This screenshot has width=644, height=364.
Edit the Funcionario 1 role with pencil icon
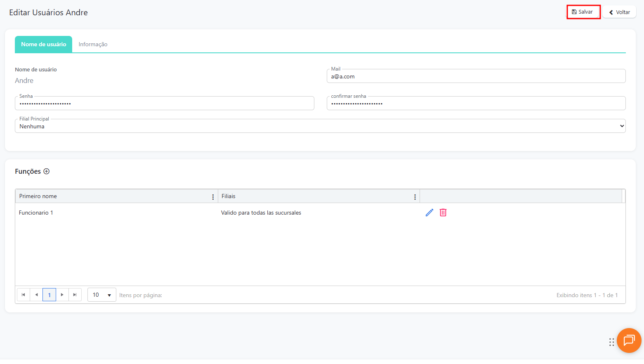tap(429, 213)
